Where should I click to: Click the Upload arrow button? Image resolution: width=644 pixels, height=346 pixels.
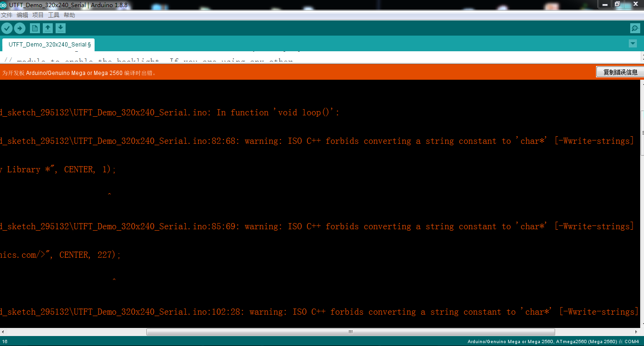point(19,28)
